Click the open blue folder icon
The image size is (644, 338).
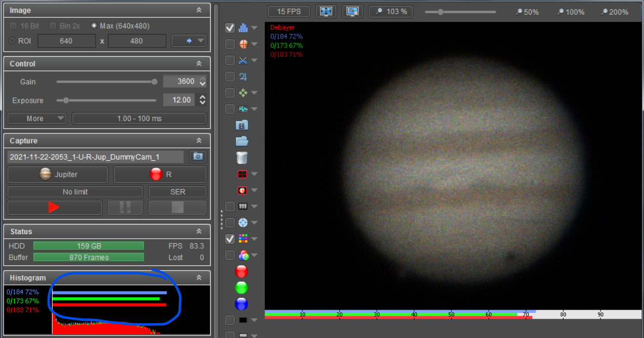tap(242, 141)
